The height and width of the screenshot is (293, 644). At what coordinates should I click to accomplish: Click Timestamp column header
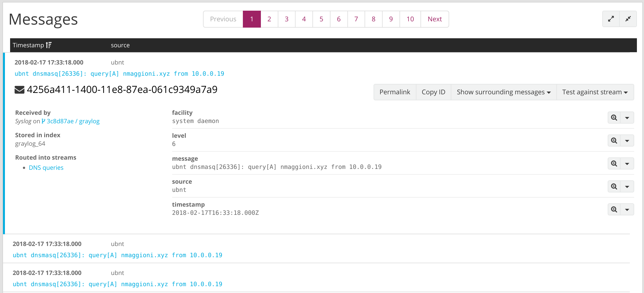(28, 45)
